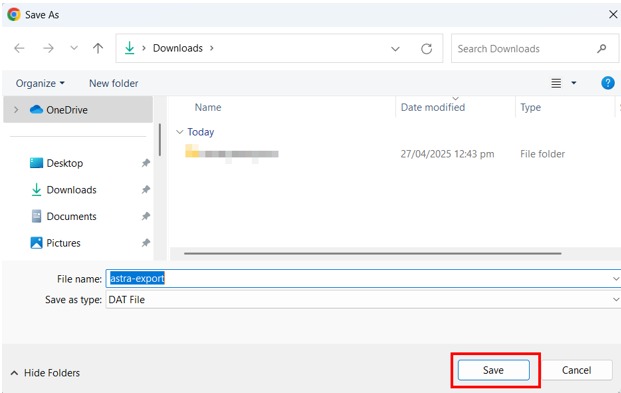Click the search magnifier icon
Image resolution: width=621 pixels, height=393 pixels.
coord(602,48)
